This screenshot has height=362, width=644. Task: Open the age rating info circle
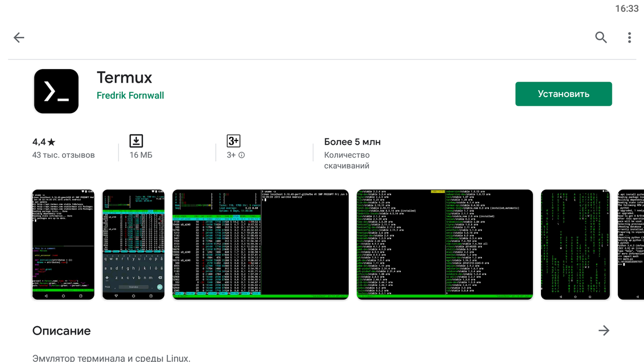[241, 155]
